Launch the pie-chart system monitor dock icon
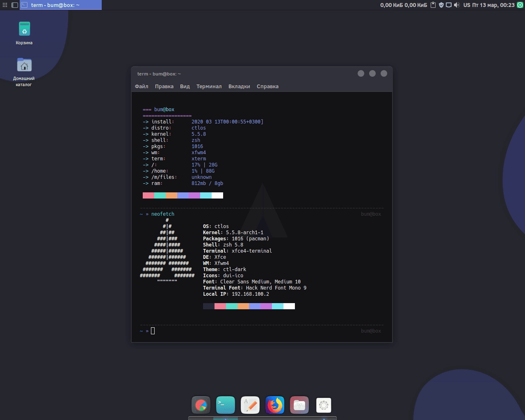This screenshot has height=420, width=525. (x=201, y=405)
